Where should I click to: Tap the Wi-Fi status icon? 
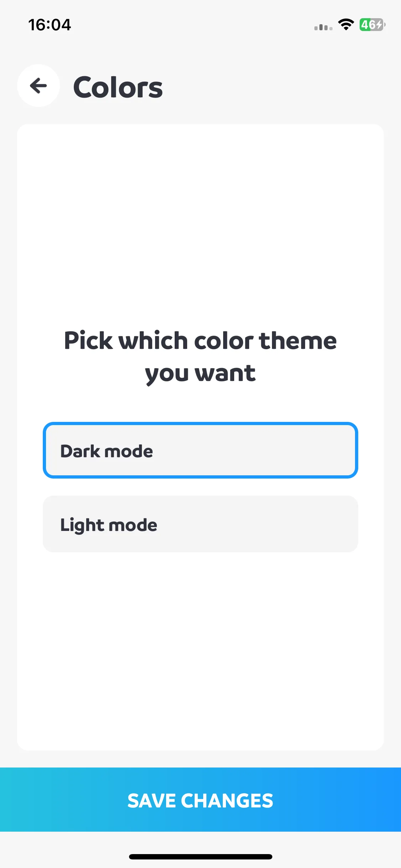coord(346,25)
